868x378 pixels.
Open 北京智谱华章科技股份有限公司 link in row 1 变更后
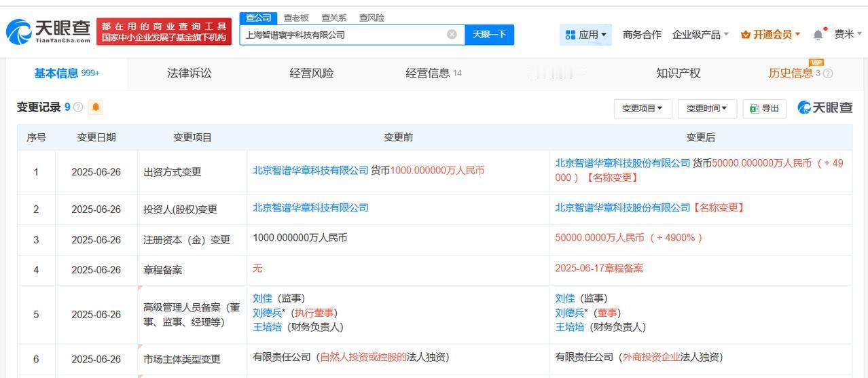(x=622, y=163)
